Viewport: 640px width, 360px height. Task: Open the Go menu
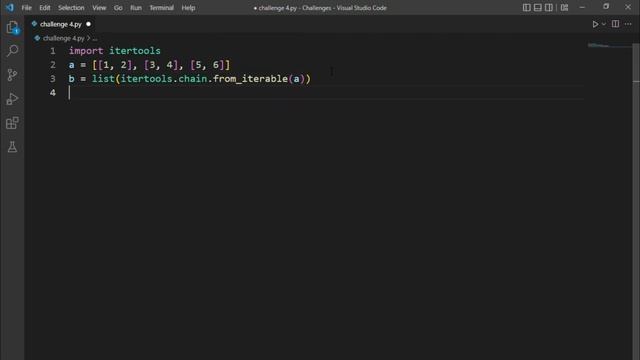click(118, 8)
